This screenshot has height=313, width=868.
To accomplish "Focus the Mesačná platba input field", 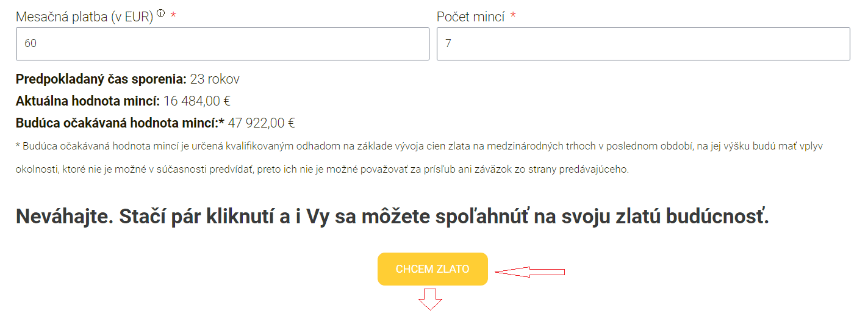I will [x=223, y=44].
